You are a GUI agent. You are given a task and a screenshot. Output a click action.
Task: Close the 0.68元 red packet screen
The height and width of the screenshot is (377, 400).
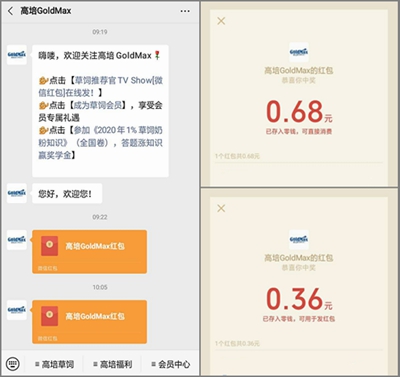(x=221, y=21)
